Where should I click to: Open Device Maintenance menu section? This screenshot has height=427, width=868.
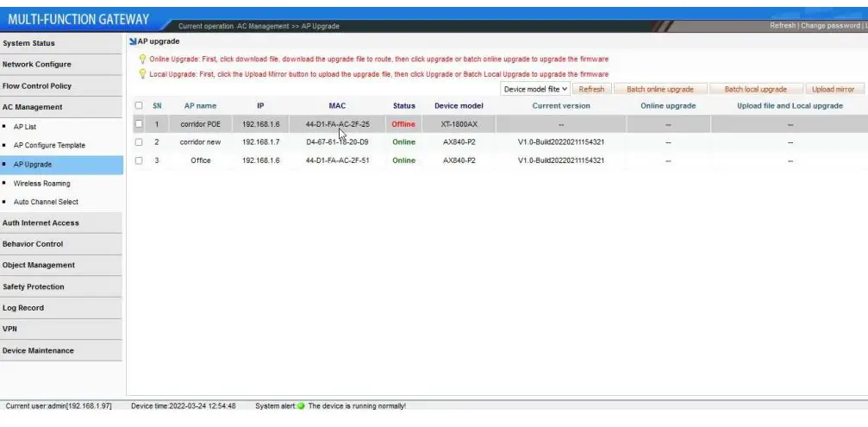point(61,350)
